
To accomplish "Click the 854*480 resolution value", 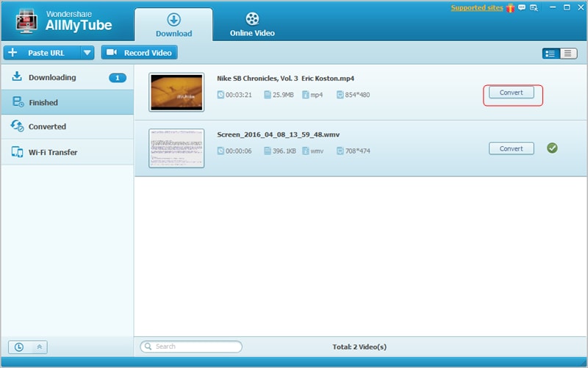I will pos(357,95).
